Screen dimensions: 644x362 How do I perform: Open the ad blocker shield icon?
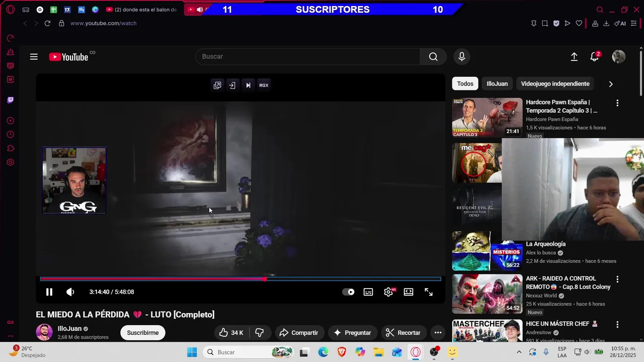(x=556, y=23)
